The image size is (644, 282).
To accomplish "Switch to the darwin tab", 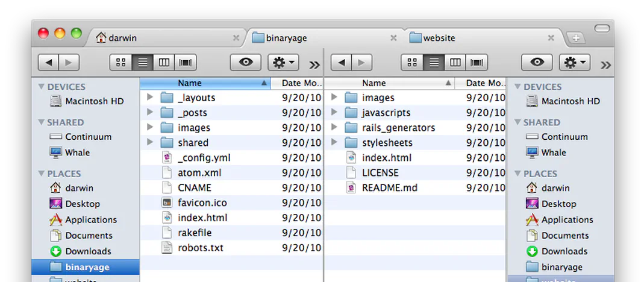I will point(164,38).
